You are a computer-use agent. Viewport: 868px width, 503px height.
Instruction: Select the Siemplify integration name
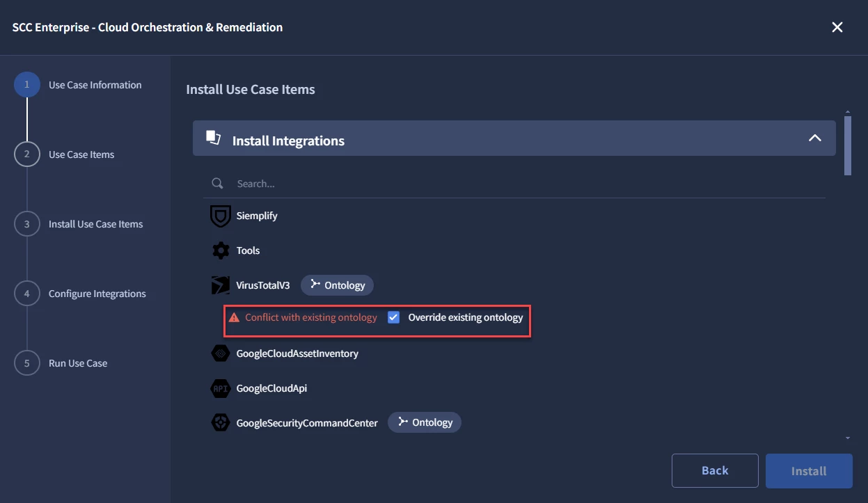point(257,216)
